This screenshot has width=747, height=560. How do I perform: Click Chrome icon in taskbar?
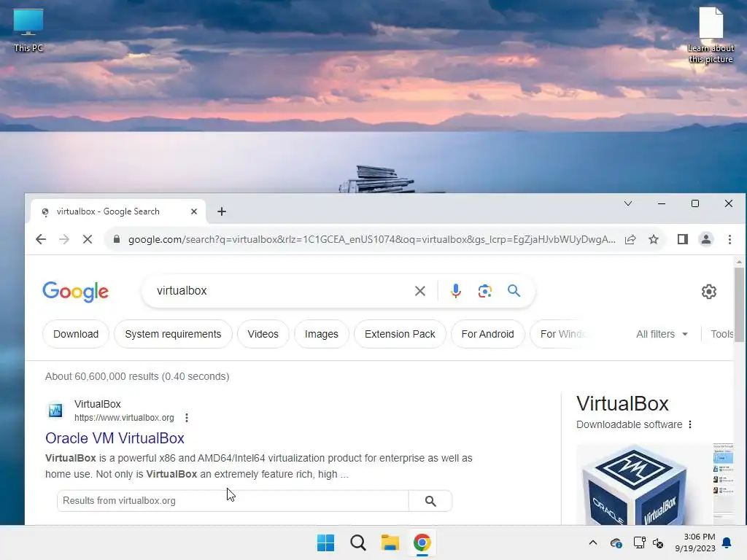(x=422, y=542)
